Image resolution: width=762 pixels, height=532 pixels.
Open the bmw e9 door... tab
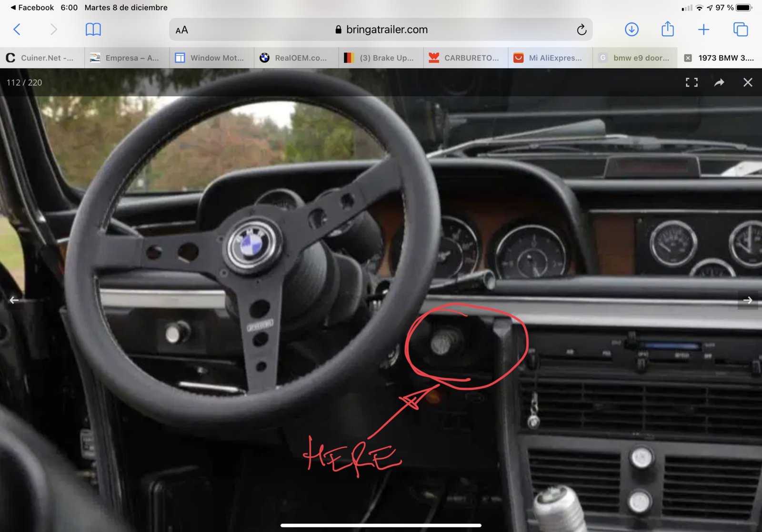[x=635, y=58]
